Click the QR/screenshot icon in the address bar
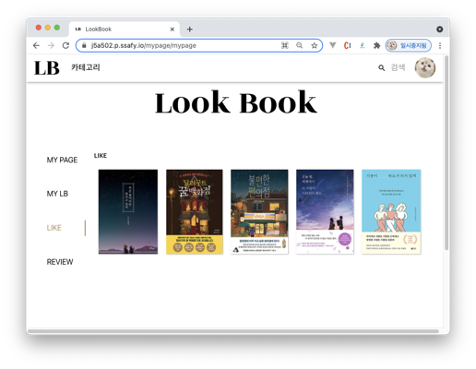The width and height of the screenshot is (476, 369). click(285, 45)
